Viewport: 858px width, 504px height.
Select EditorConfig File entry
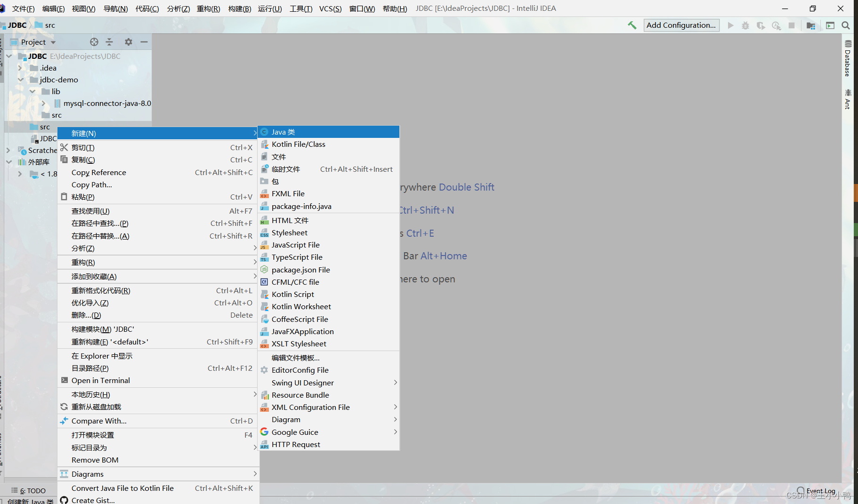pos(329,370)
